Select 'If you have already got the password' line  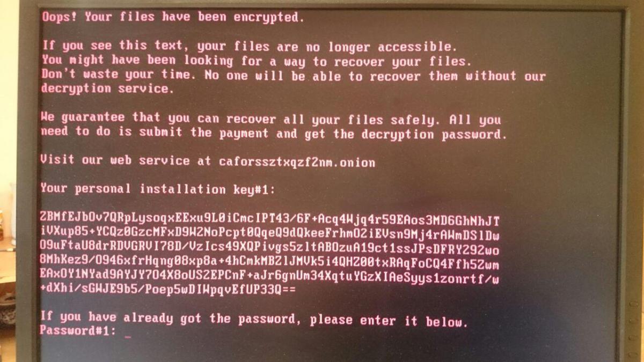(254, 319)
